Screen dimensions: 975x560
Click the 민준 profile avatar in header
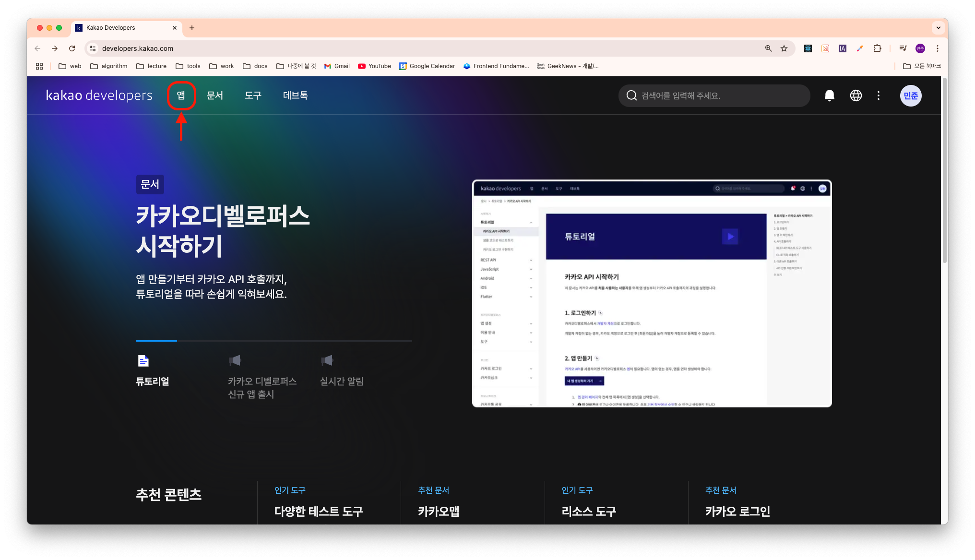click(x=910, y=95)
